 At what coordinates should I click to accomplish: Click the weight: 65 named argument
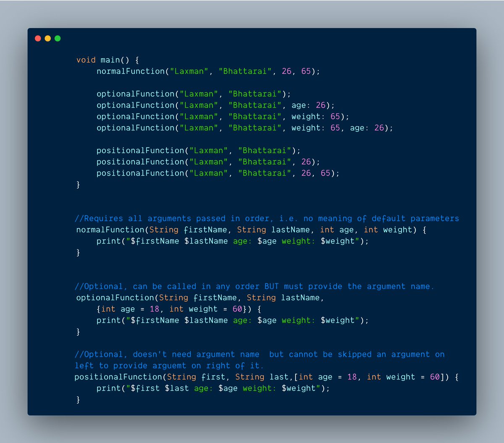[x=315, y=116]
